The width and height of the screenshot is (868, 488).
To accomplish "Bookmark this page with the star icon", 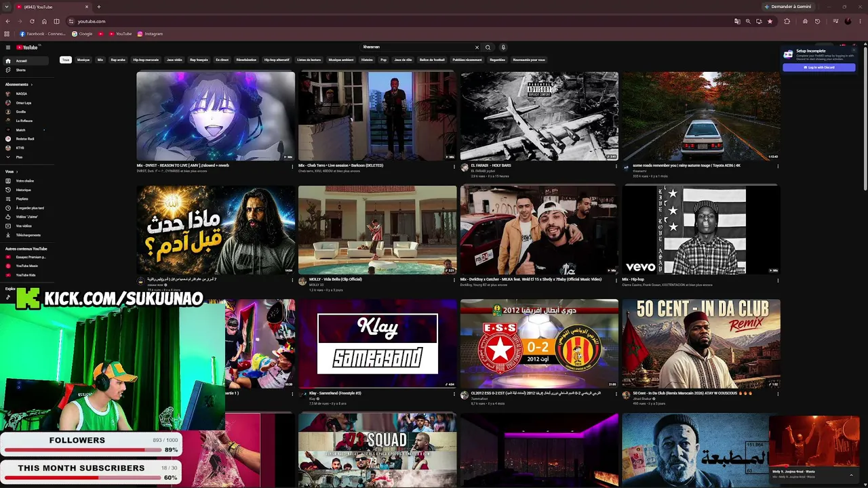I will point(770,21).
